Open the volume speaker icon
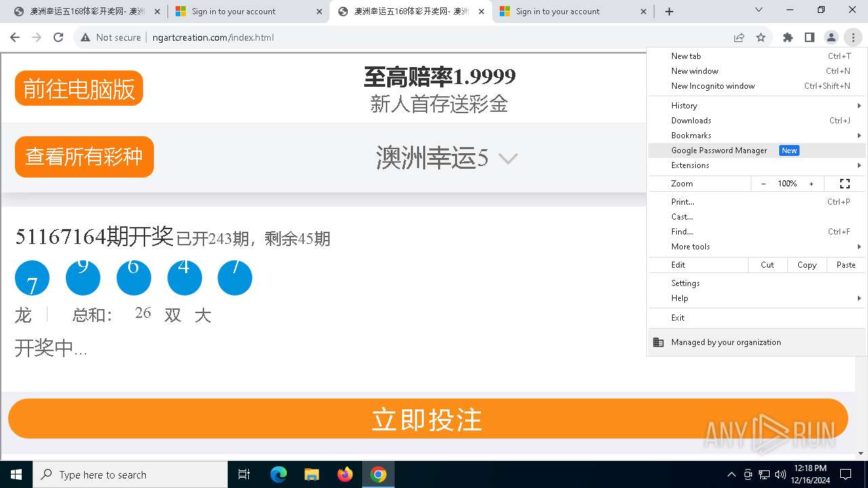Image resolution: width=868 pixels, height=488 pixels. pos(781,474)
